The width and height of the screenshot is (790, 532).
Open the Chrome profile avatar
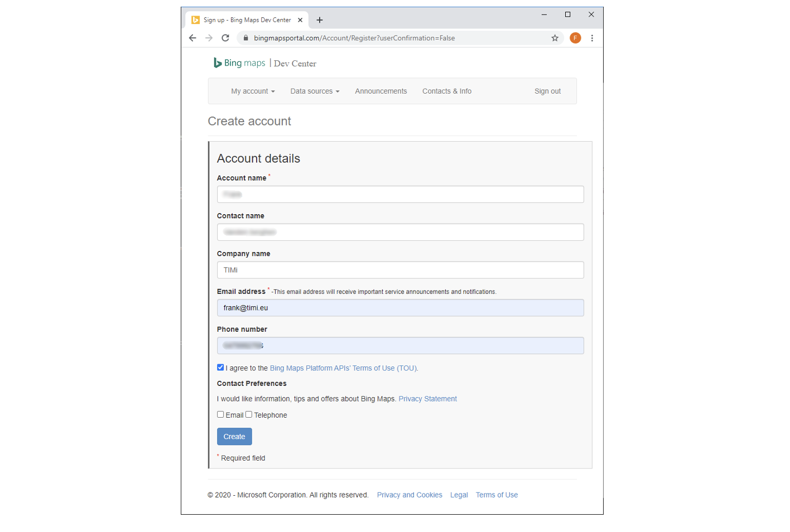(x=575, y=38)
